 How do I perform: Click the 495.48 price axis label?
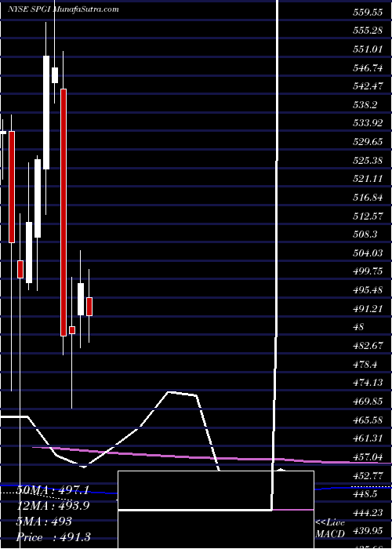pos(367,291)
